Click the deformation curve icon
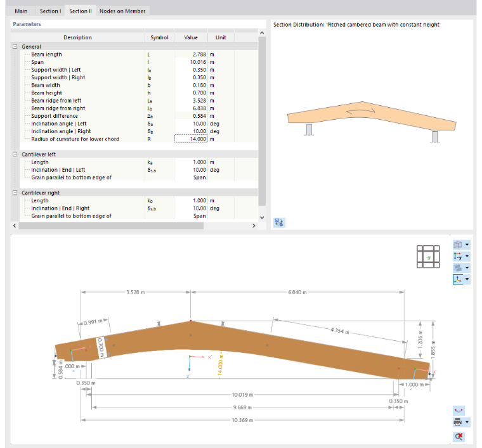 pos(459,411)
